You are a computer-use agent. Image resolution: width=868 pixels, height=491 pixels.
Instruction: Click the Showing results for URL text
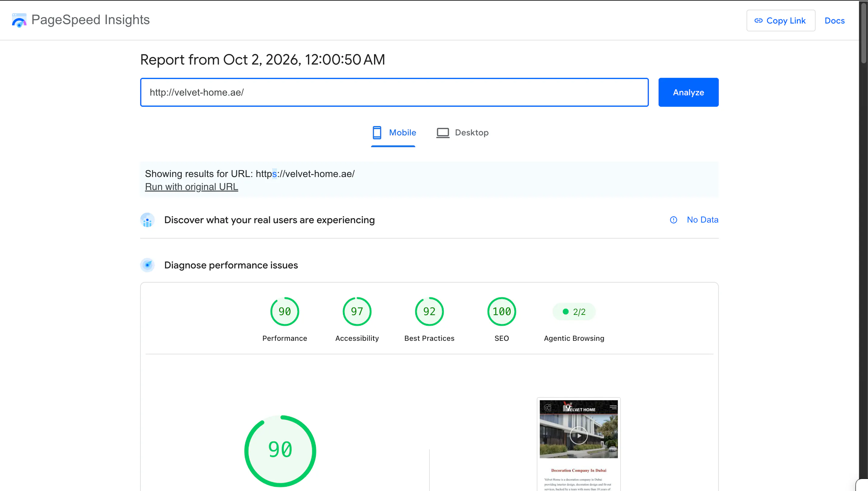250,174
